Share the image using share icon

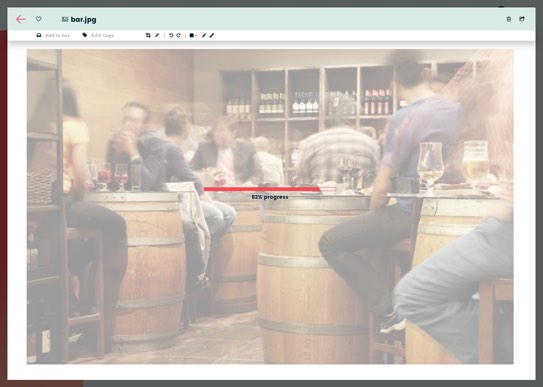click(x=522, y=19)
